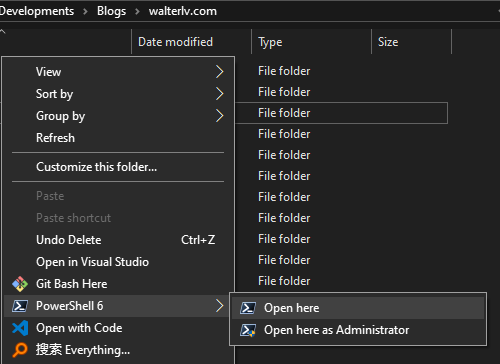The image size is (500, 364).
Task: Click the Blogs breadcrumb segment
Action: [x=111, y=11]
